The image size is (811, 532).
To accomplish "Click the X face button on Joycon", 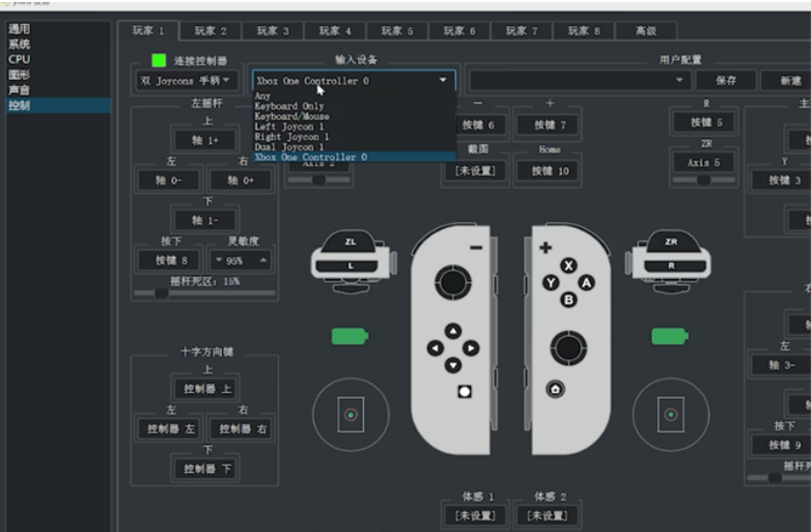I will [x=569, y=266].
